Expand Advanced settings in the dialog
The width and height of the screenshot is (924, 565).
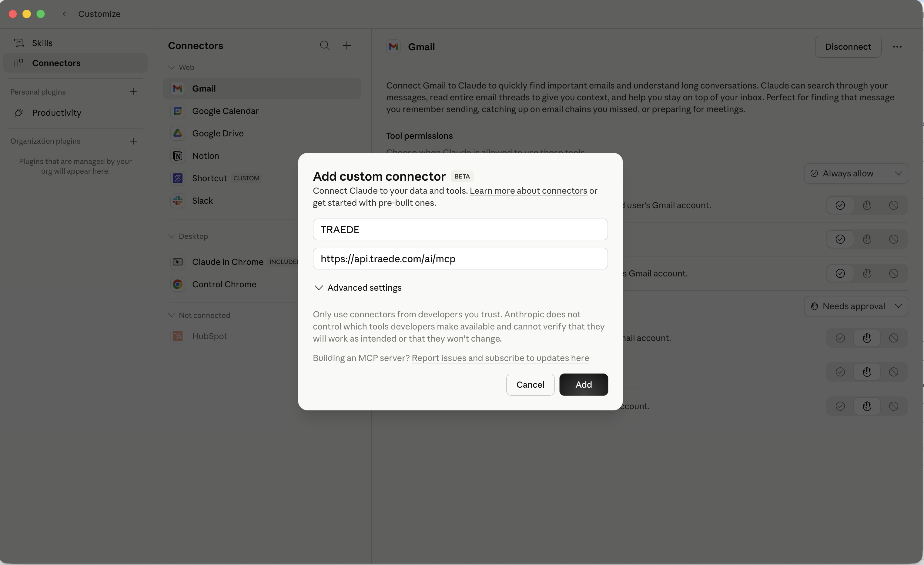357,288
